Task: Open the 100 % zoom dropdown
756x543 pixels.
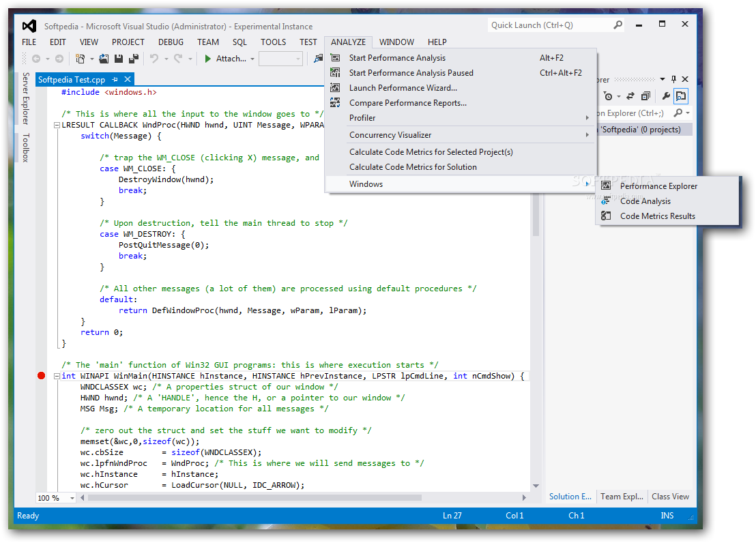Action: coord(72,498)
